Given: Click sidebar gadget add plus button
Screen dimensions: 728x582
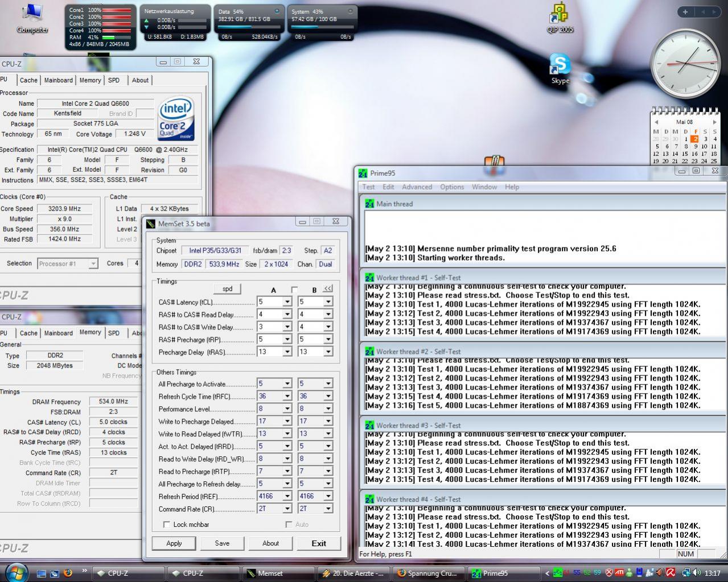Looking at the screenshot, I should coord(685,11).
